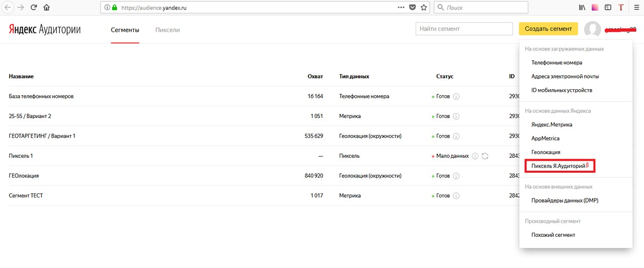
Task: Click the 1 051 reach value
Action: coord(317,116)
